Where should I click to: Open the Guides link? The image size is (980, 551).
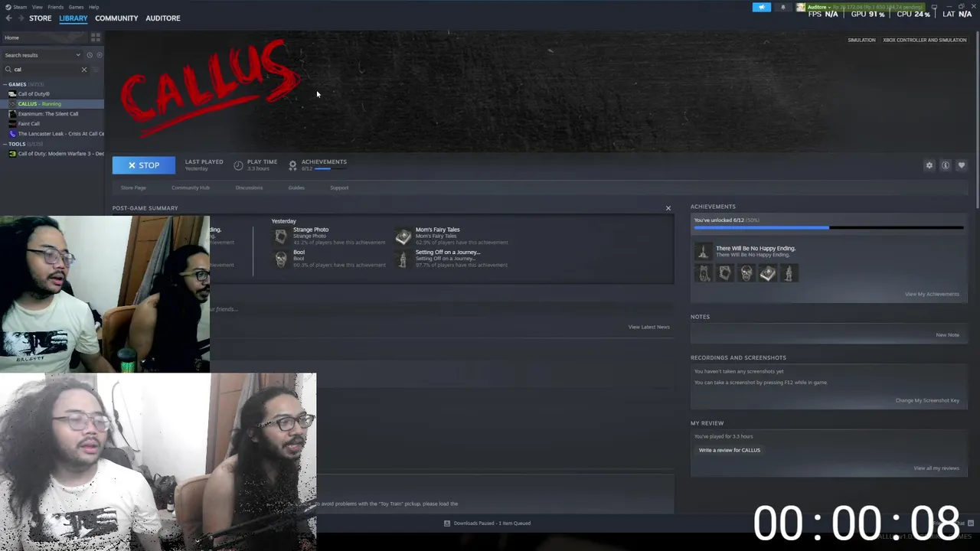pos(296,187)
